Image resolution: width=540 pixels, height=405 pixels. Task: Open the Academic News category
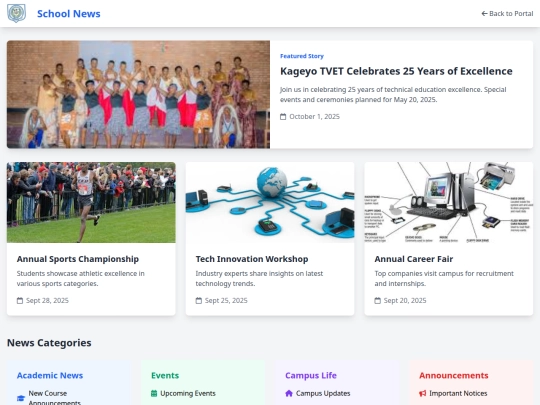coord(50,375)
